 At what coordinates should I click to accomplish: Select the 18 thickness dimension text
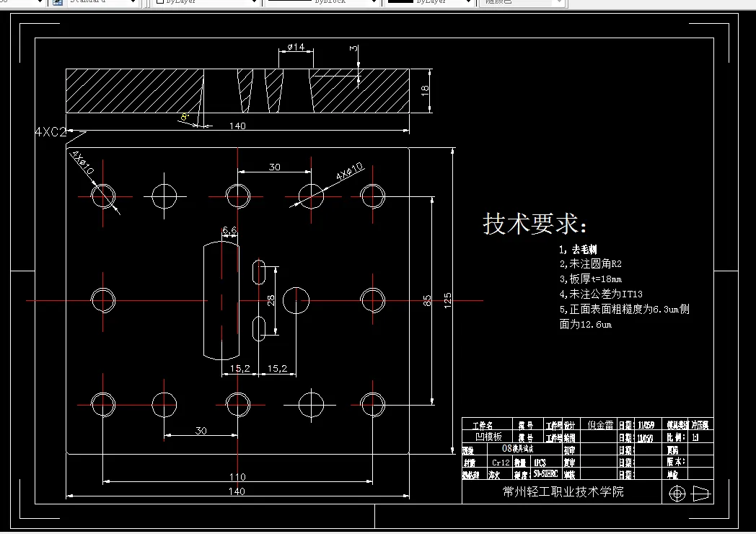(x=424, y=90)
